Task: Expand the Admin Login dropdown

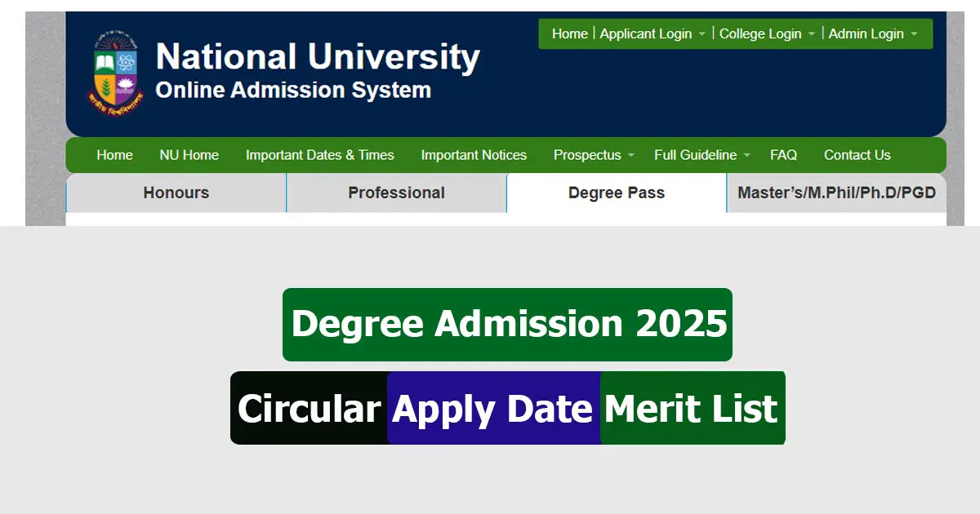Action: coord(873,33)
